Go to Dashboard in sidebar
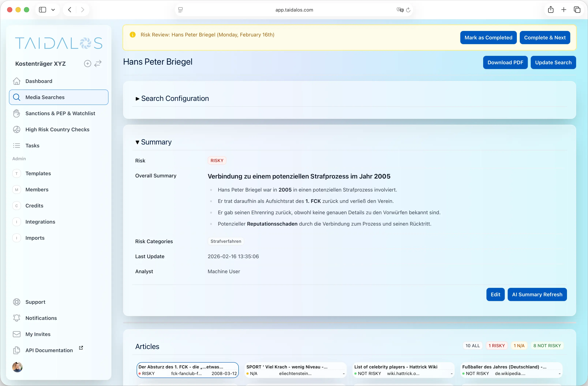The height and width of the screenshot is (386, 588). click(x=39, y=81)
